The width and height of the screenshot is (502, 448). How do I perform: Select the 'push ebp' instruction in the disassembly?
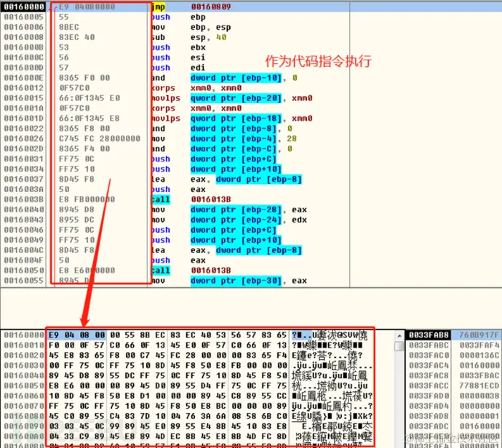(179, 17)
